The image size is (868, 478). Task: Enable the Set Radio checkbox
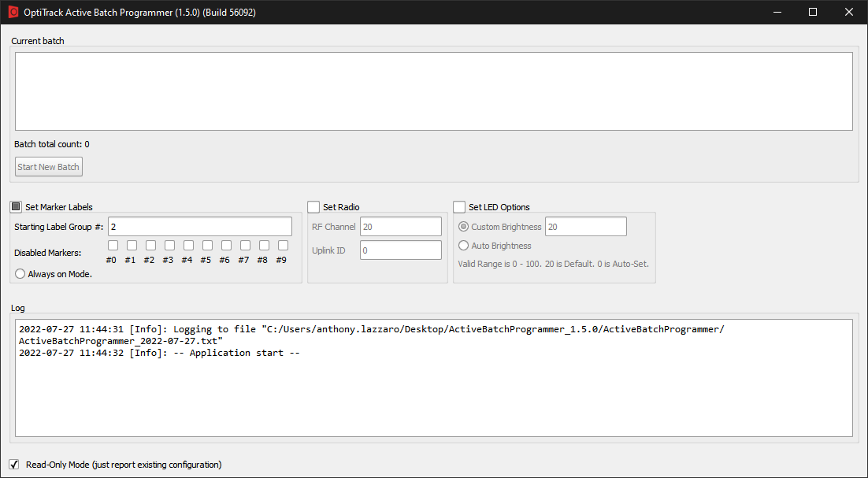313,206
